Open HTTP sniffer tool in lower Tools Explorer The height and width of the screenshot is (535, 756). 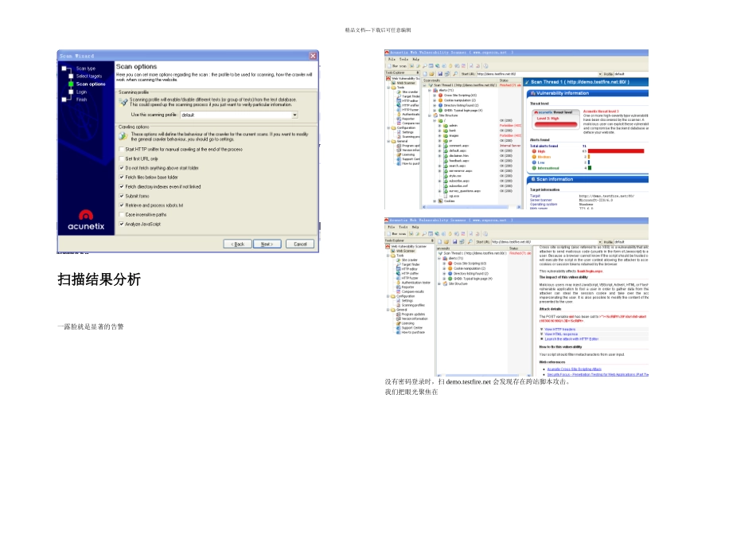pyautogui.click(x=407, y=274)
